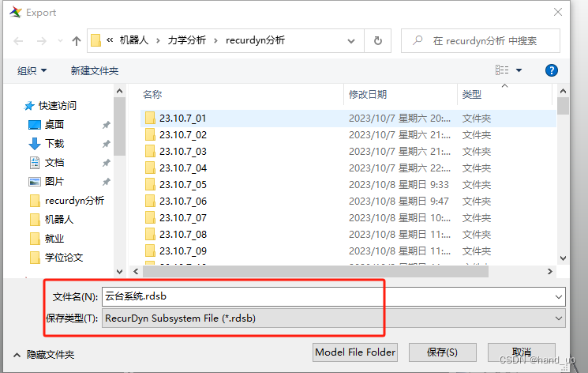Click the up one level arrow icon
588x373 pixels.
(x=77, y=41)
